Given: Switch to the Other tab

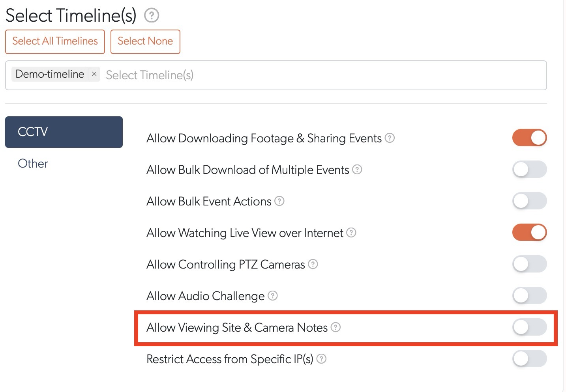Looking at the screenshot, I should coord(33,163).
